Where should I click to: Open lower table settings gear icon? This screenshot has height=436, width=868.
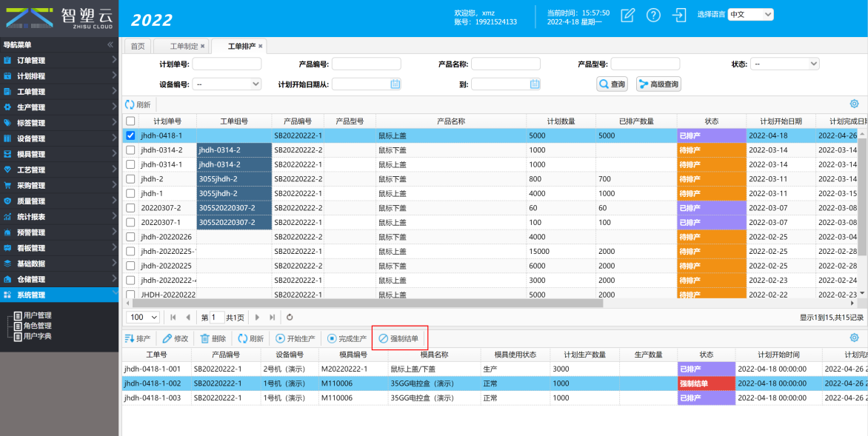(x=854, y=338)
